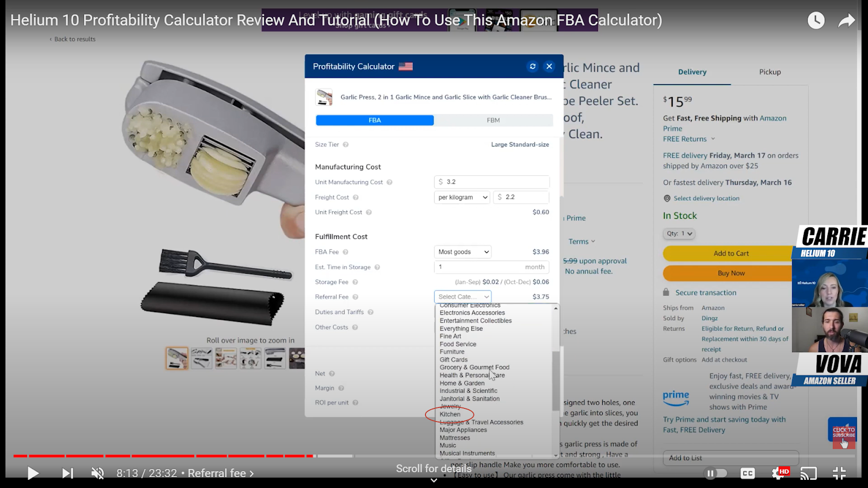Click Select delivery location link
The image size is (868, 488).
point(706,199)
